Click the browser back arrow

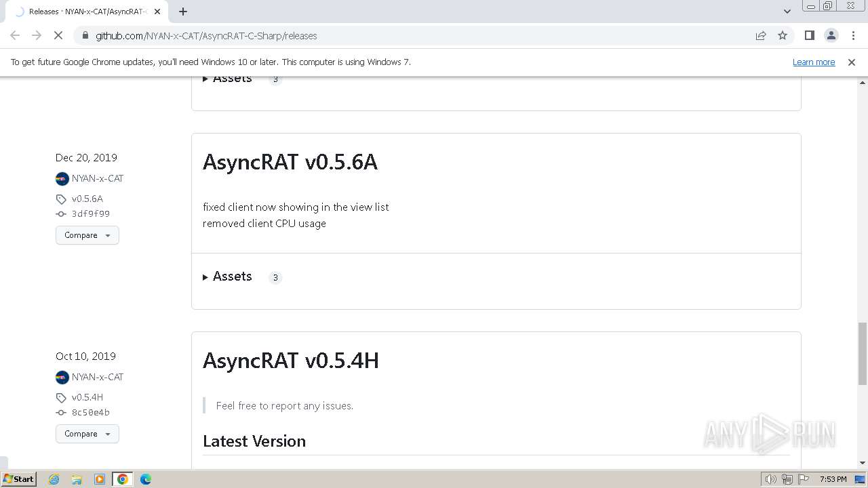(15, 35)
